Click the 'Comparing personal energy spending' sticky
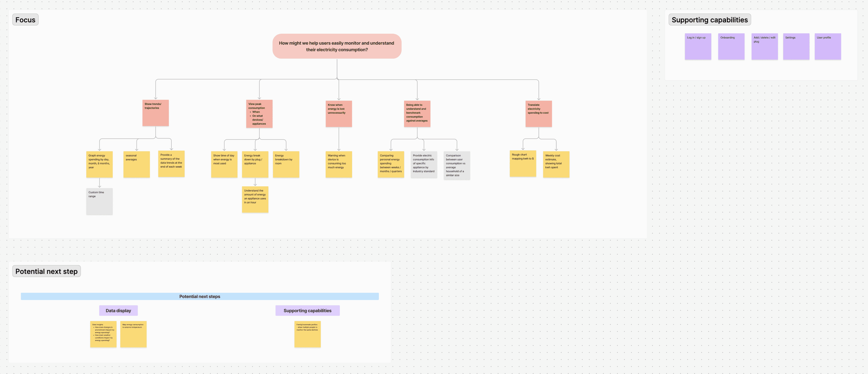This screenshot has height=374, width=868. (391, 164)
